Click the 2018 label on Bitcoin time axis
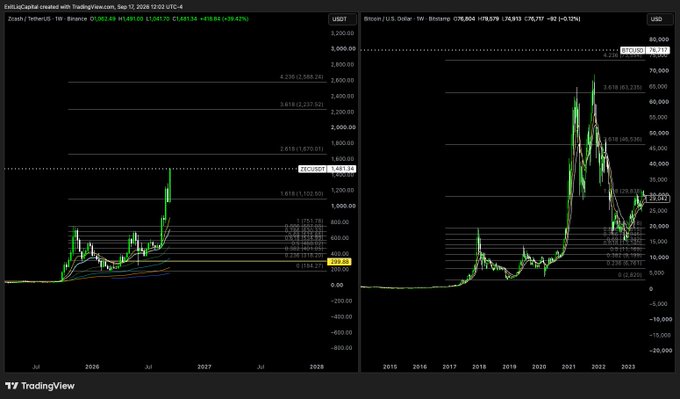 479,366
